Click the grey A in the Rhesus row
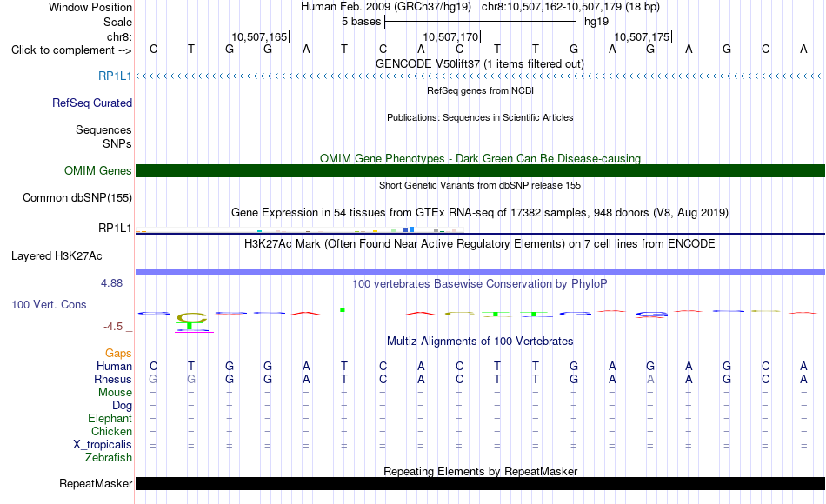Viewport: 826px width, 504px height. coord(650,379)
